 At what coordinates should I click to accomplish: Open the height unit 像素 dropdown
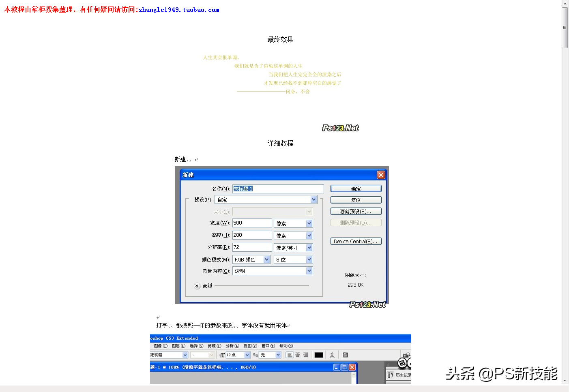coord(309,236)
